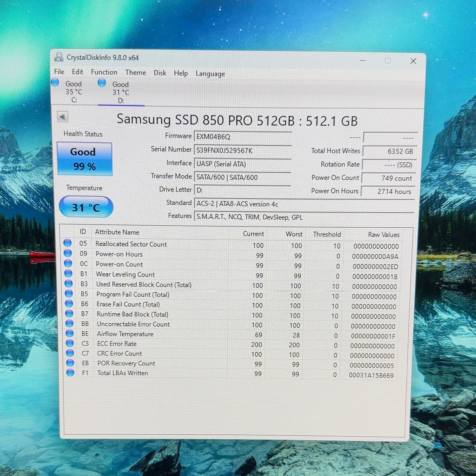Open the File menu
The image size is (476, 476).
click(59, 71)
